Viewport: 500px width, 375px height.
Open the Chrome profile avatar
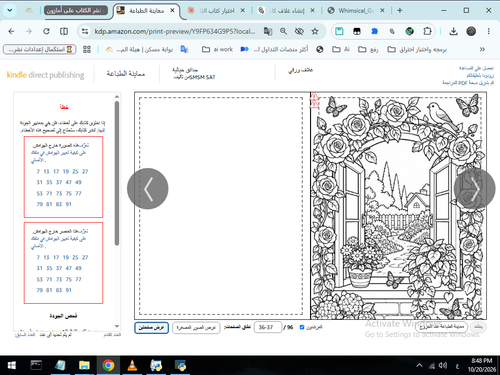pos(471,31)
